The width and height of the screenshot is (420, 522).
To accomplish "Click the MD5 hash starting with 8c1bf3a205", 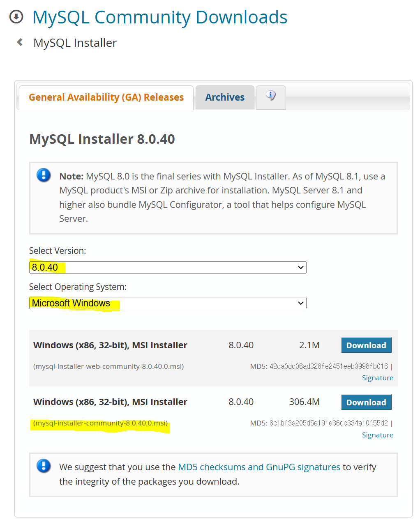I will 329,423.
